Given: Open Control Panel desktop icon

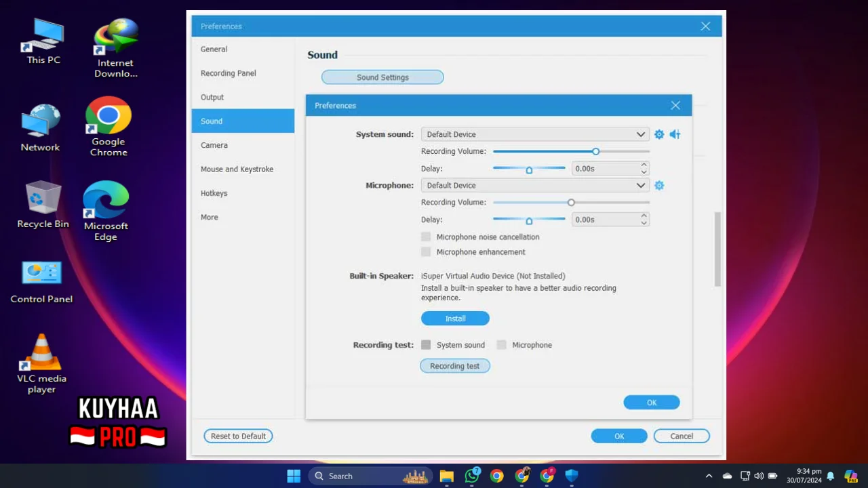Looking at the screenshot, I should coord(41,282).
